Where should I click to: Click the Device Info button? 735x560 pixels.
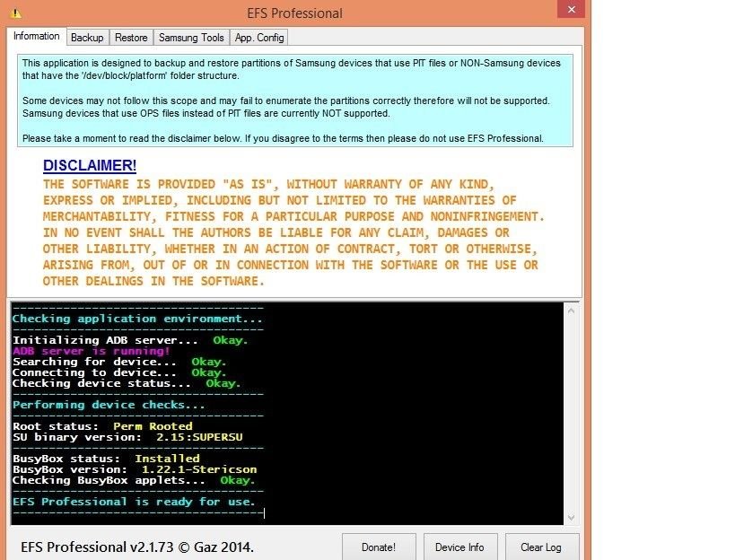[x=459, y=547]
